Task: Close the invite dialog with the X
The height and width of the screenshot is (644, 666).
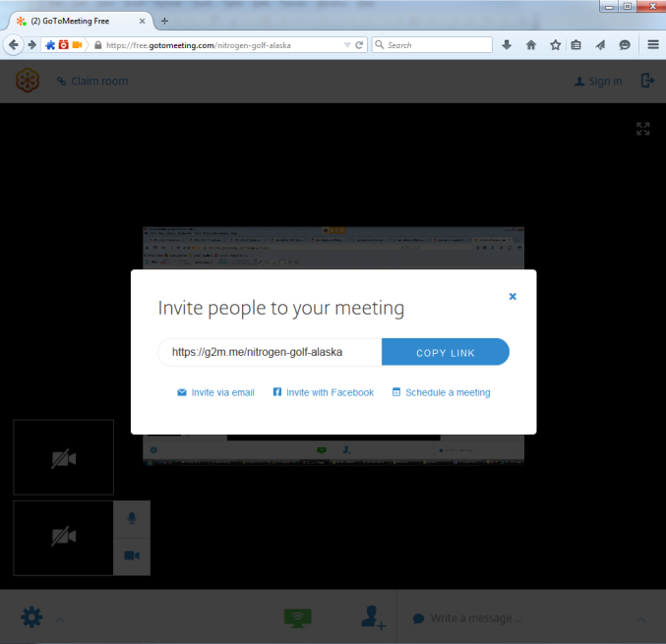Action: [513, 296]
